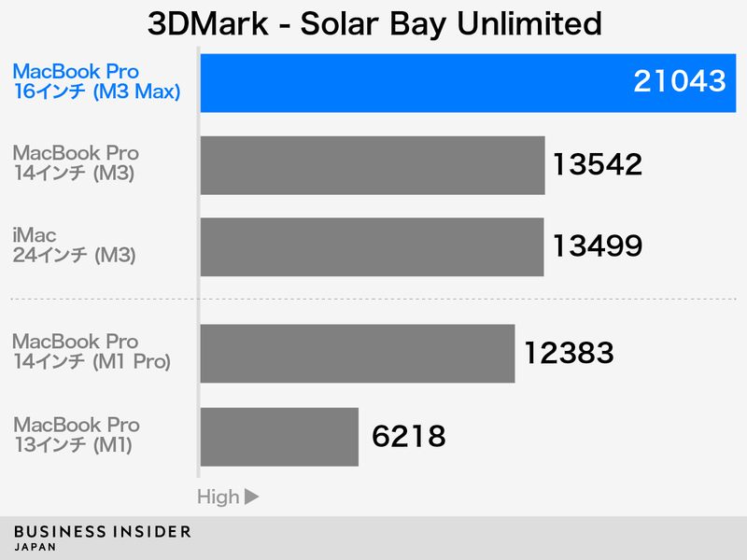Click the 13542 score label
747x560 pixels.
598,164
